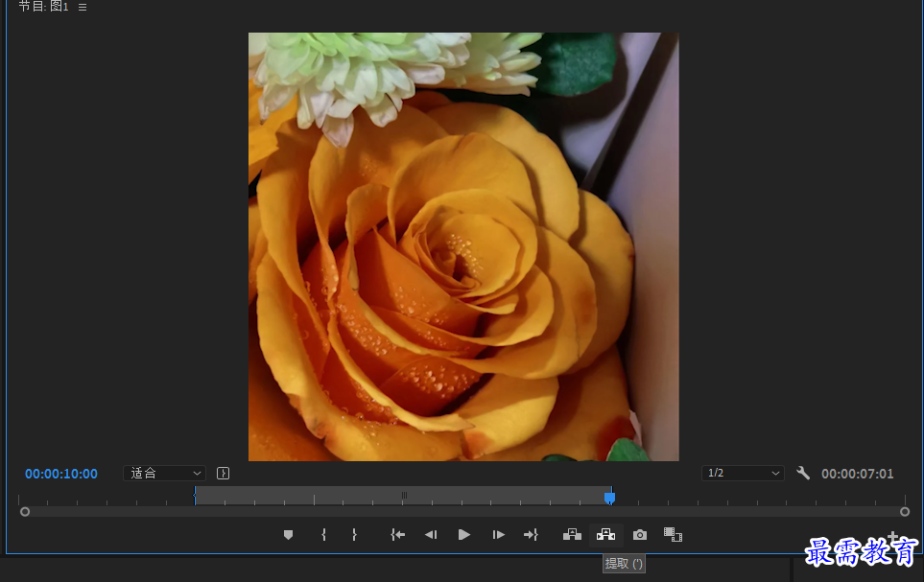The height and width of the screenshot is (582, 924).
Task: Click the Lift button
Action: 572,535
